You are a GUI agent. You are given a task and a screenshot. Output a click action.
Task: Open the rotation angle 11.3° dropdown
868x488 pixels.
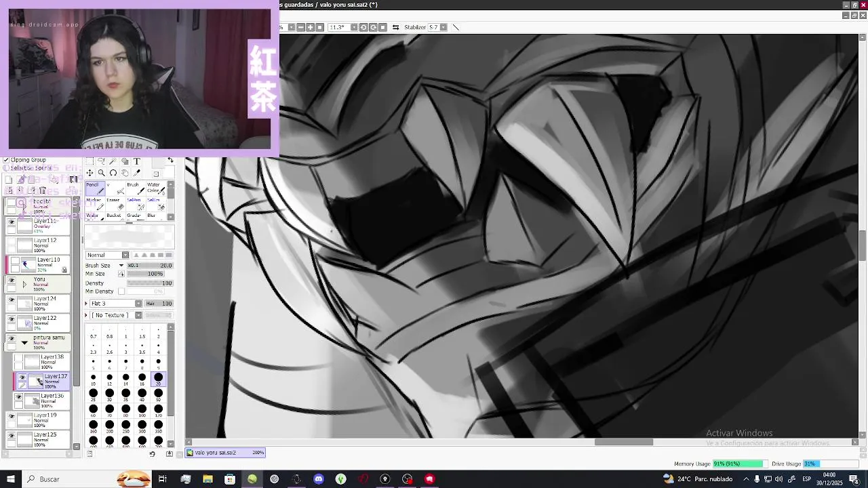(353, 27)
